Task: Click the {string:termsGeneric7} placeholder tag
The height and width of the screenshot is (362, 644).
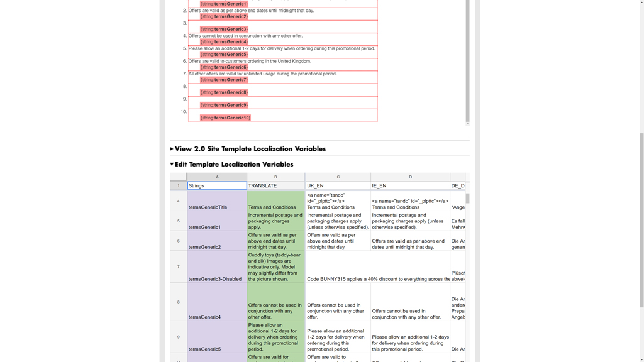Action: tap(224, 80)
